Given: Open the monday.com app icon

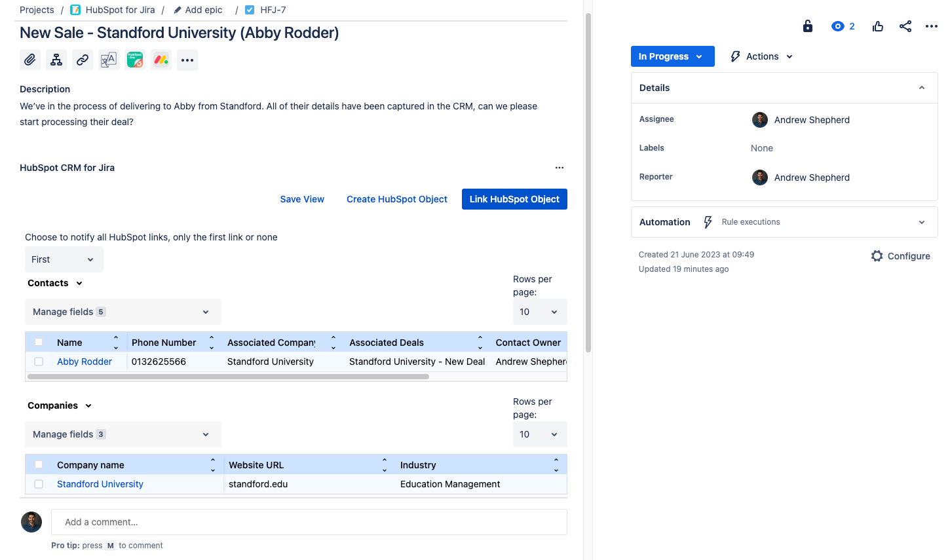Looking at the screenshot, I should 161,60.
